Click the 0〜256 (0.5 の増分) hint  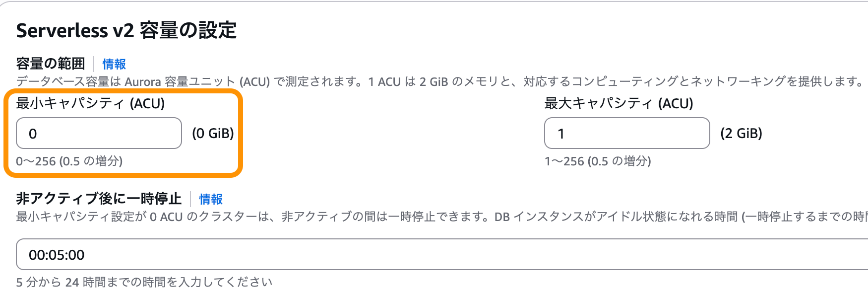click(69, 161)
